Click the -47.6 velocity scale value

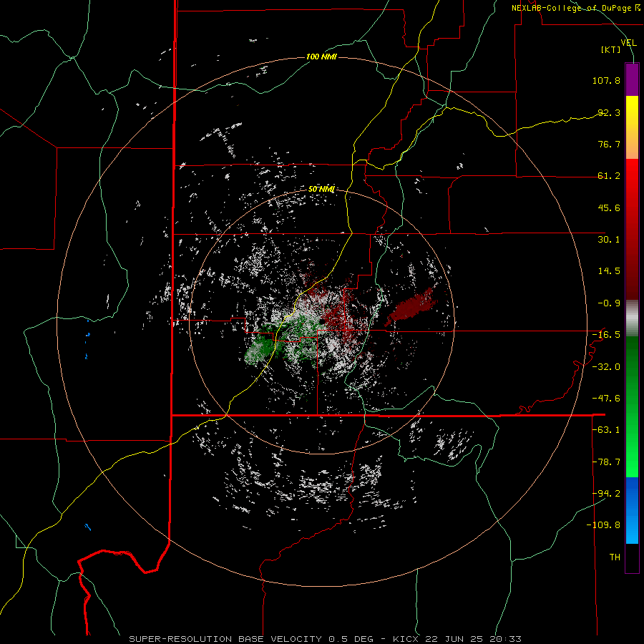[606, 399]
